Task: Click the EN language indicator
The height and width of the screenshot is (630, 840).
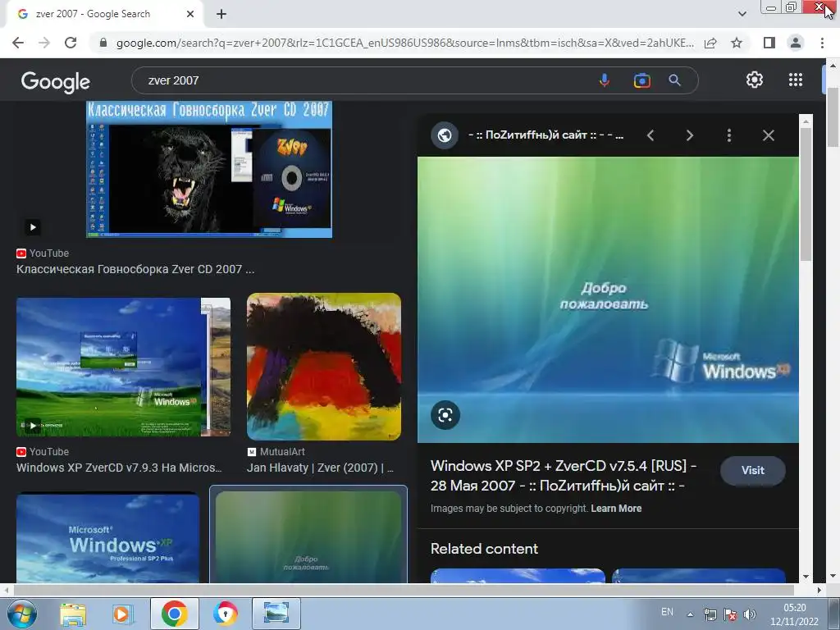Action: [x=667, y=612]
